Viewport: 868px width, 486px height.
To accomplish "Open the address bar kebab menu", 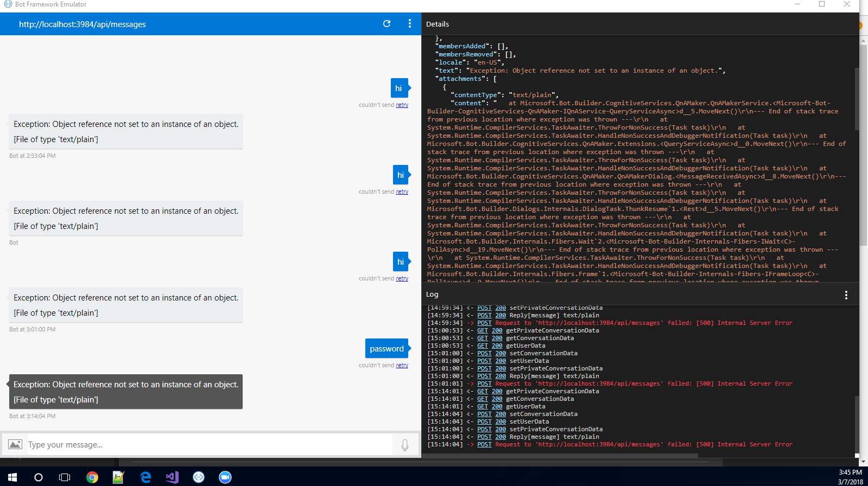I will click(x=410, y=24).
